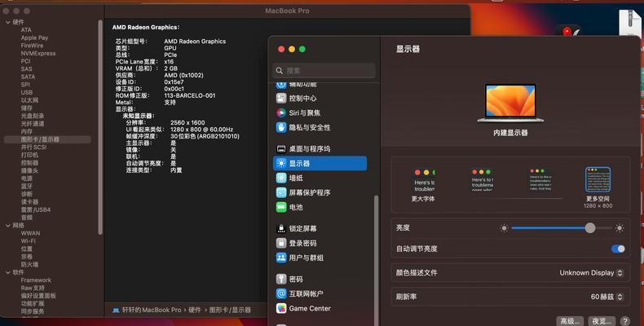Select 防火墙 in network tree

[x=29, y=264]
